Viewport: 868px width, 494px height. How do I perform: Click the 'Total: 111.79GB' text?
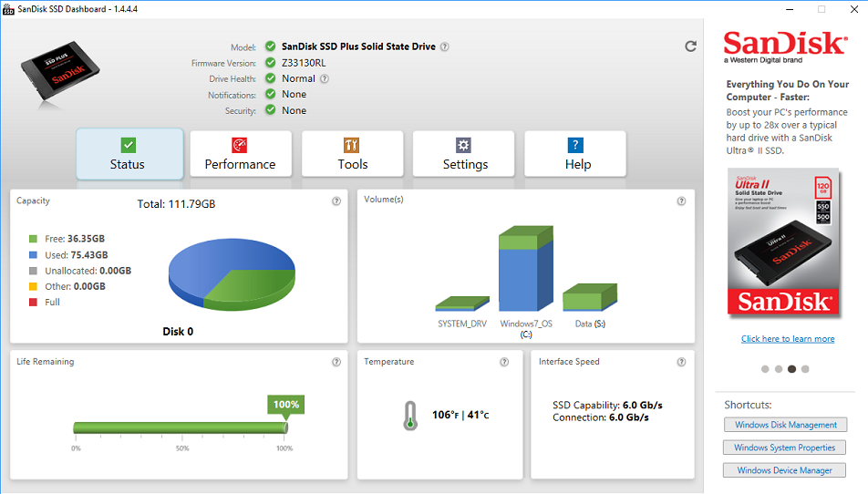tap(177, 204)
